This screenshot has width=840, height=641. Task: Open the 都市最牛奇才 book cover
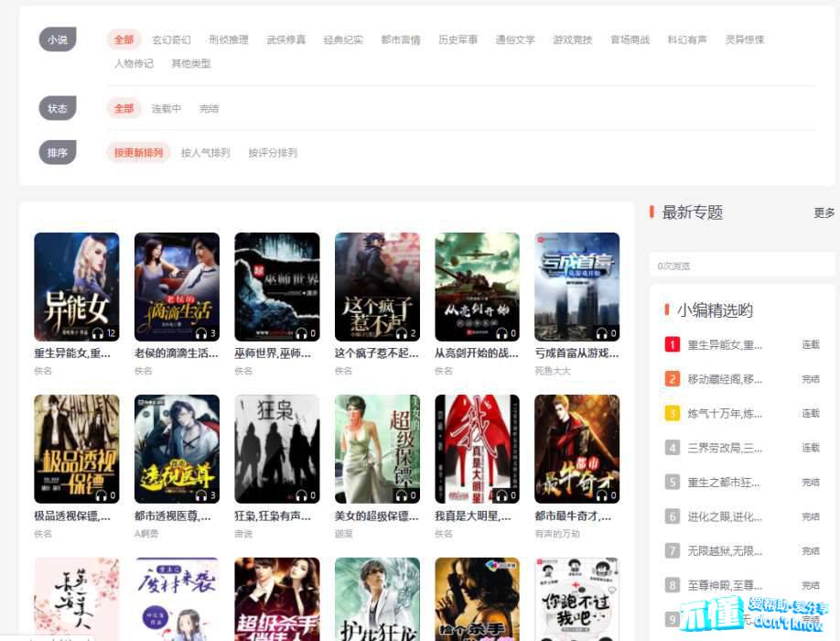(x=577, y=449)
